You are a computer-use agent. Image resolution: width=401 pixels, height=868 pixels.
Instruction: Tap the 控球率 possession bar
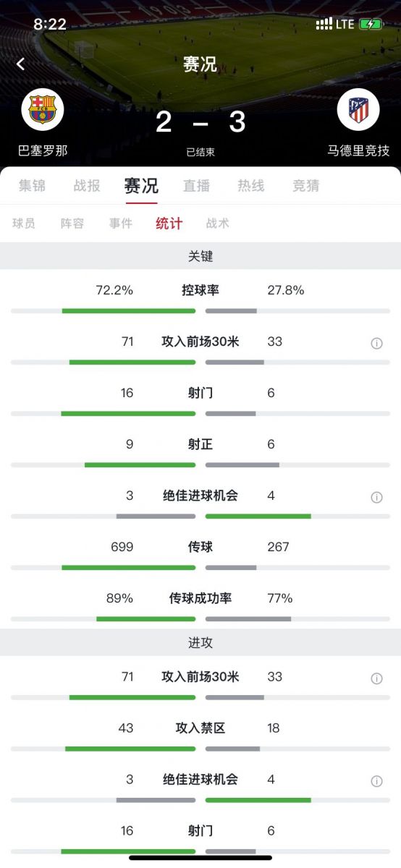pyautogui.click(x=200, y=311)
